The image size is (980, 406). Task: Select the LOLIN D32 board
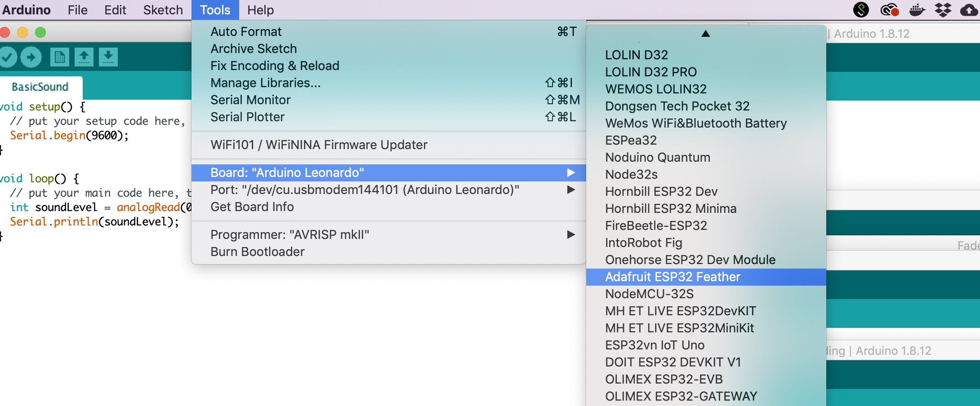point(706,55)
